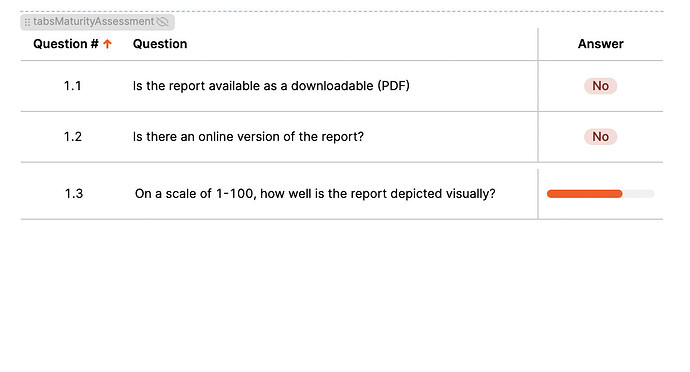The height and width of the screenshot is (372, 690).
Task: Click the dashed blue line above the table
Action: [342, 11]
